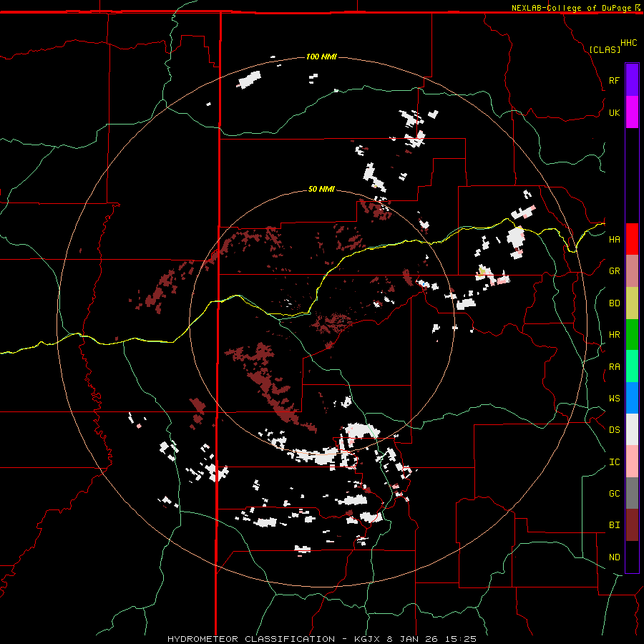The image size is (644, 644).
Task: Click the magenta UK legend color swatch
Action: [632, 112]
